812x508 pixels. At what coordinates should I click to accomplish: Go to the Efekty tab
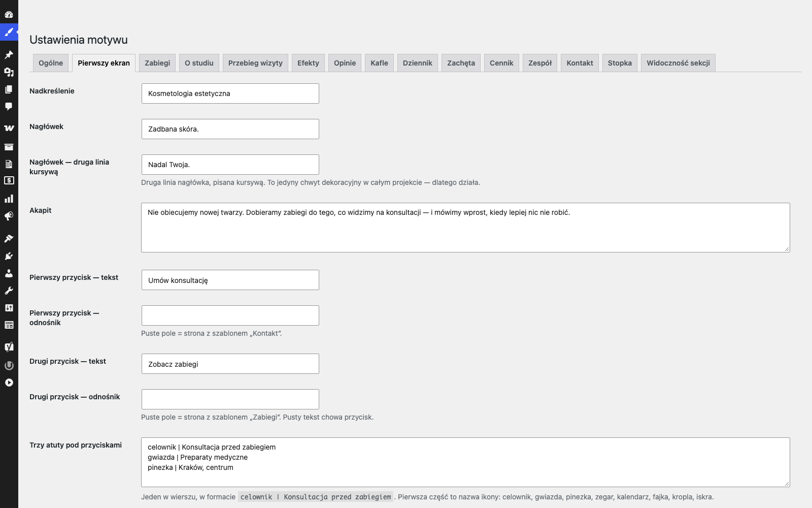(308, 63)
